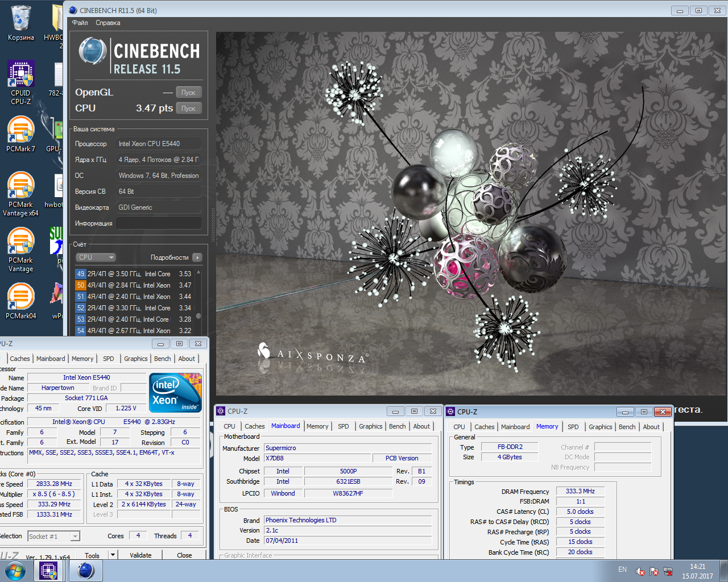Image resolution: width=728 pixels, height=582 pixels.
Task: Click the 4 GBytes memory size value
Action: pos(510,457)
